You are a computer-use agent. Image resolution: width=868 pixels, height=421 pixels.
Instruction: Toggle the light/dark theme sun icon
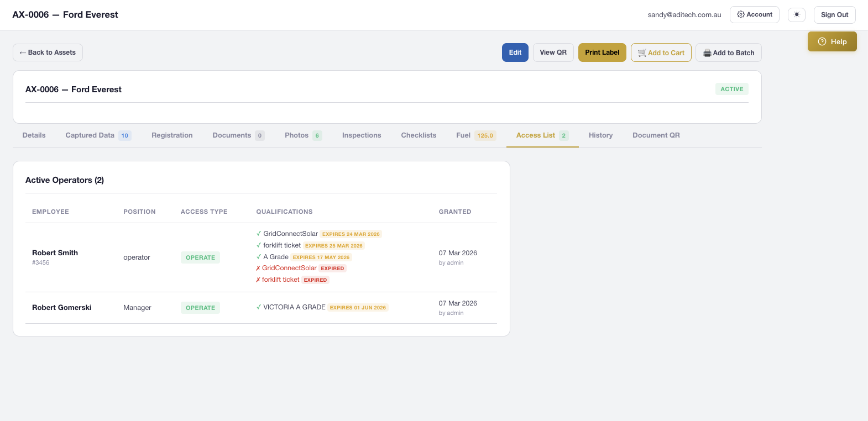click(797, 15)
